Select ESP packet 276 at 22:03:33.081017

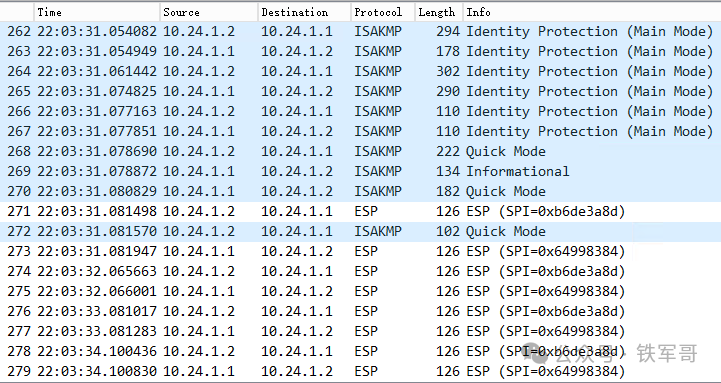click(360, 311)
